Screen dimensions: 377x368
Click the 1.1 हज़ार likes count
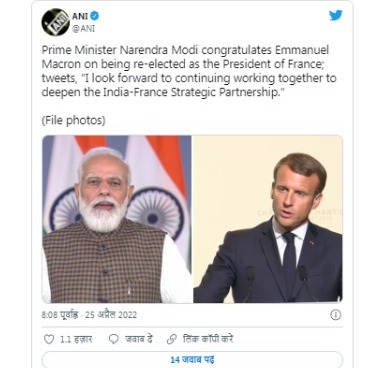click(x=76, y=339)
